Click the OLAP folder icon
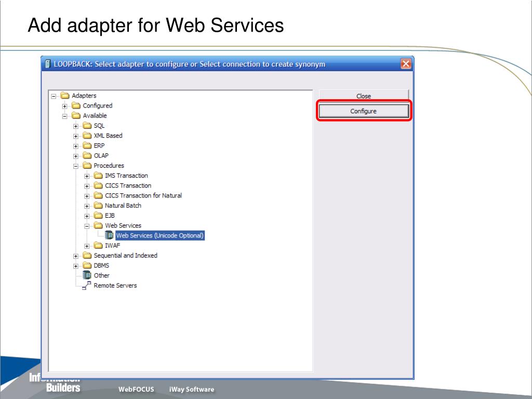532x399 pixels. point(87,155)
